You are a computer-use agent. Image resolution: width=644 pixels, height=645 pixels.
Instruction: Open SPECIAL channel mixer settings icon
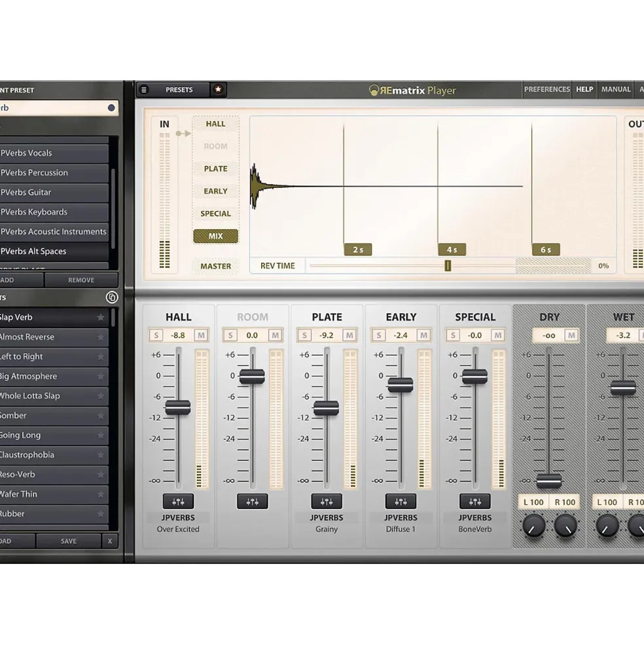pyautogui.click(x=475, y=502)
